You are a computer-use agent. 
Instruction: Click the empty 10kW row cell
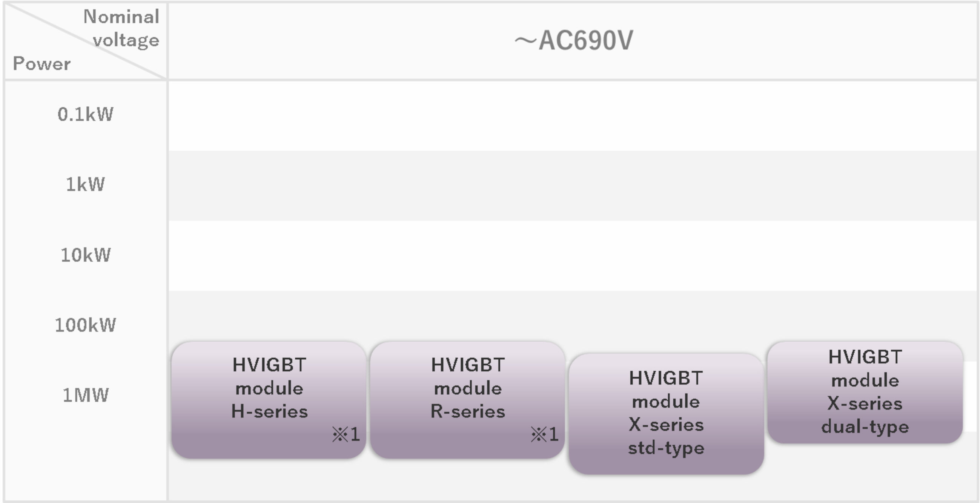pyautogui.click(x=573, y=256)
